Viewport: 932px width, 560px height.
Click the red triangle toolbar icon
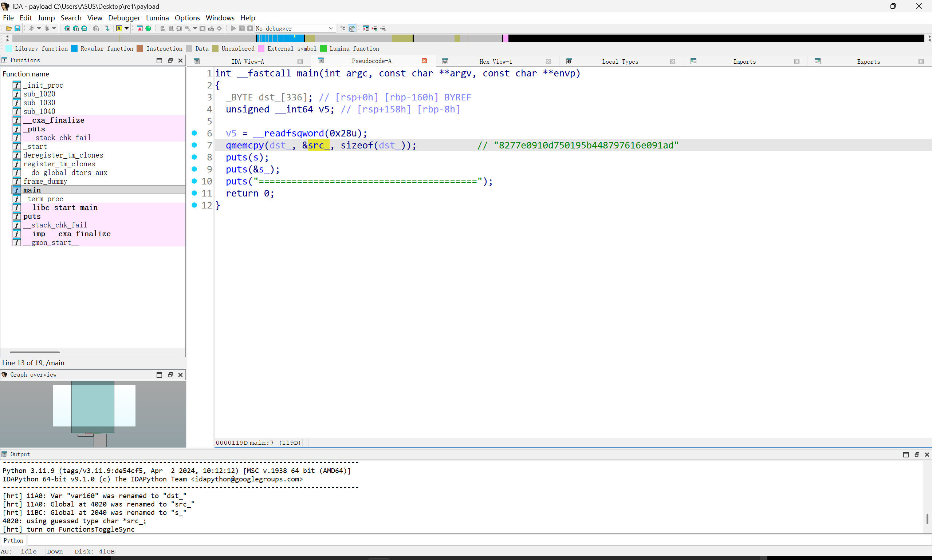140,28
